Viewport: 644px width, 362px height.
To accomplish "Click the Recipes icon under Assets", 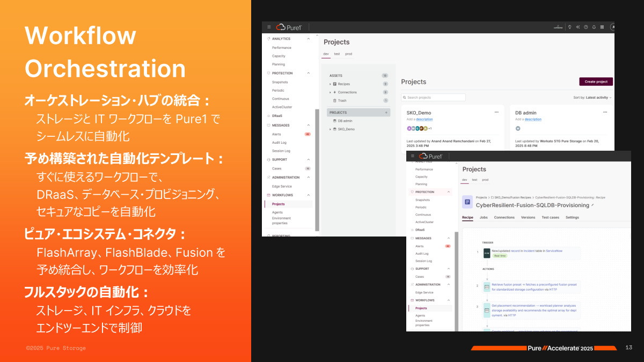I will click(334, 84).
